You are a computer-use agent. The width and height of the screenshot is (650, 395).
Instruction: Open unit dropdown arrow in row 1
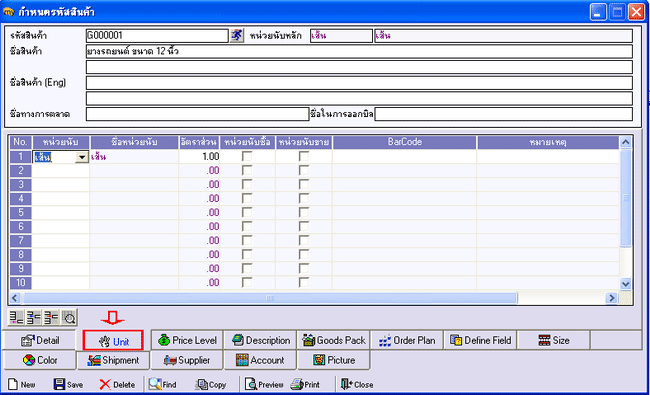point(82,157)
